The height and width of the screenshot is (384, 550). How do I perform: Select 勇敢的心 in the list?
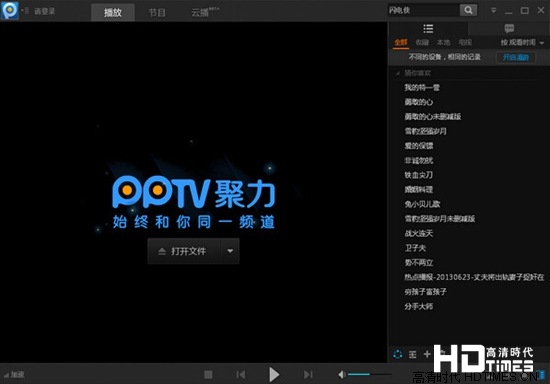pos(418,102)
